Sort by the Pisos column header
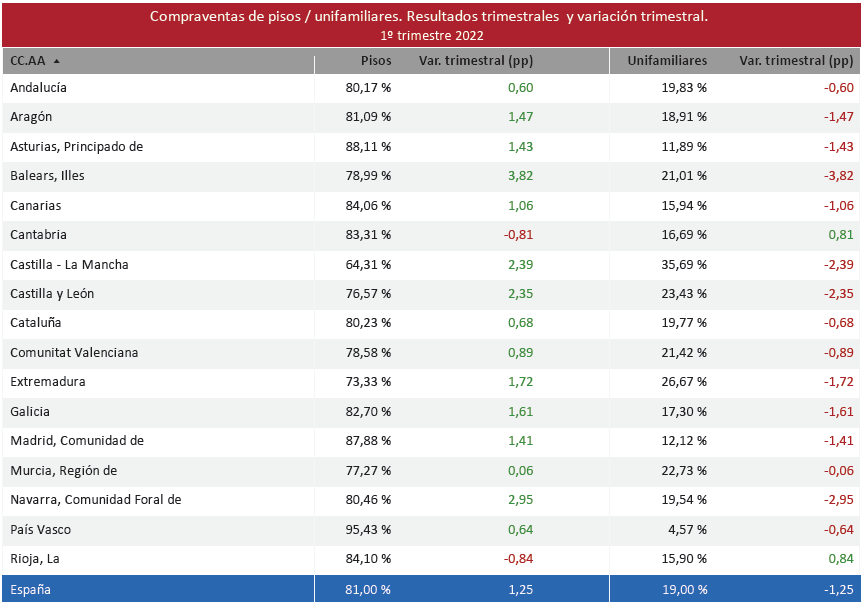 click(x=376, y=61)
